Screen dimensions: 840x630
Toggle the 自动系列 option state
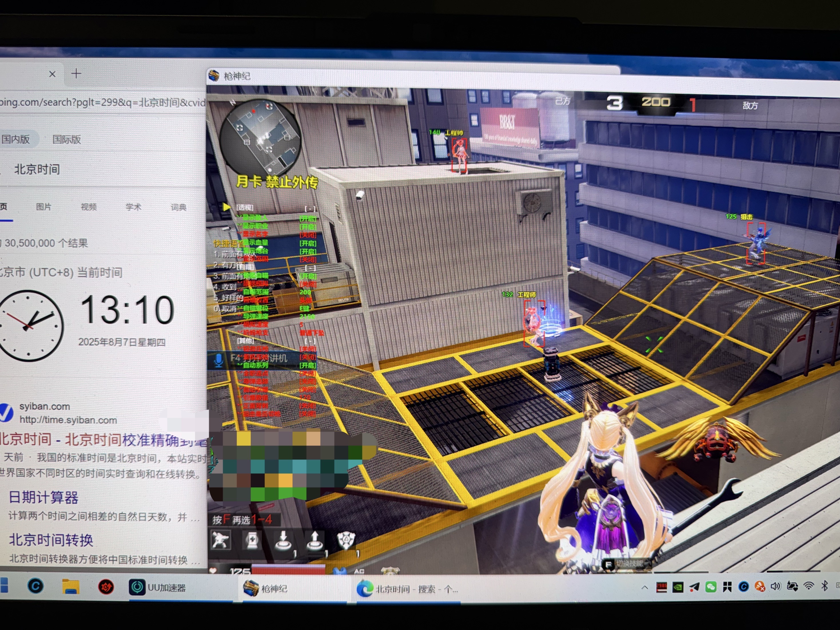[308, 365]
